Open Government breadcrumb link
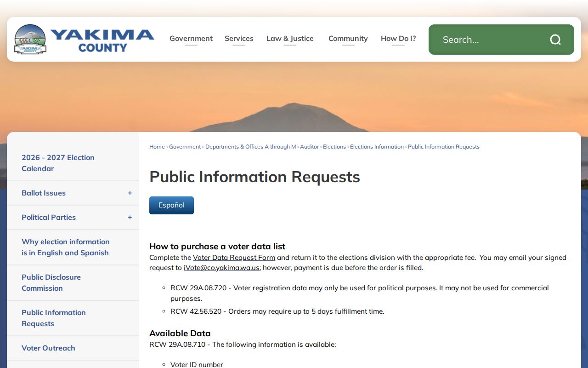The height and width of the screenshot is (368, 588). coord(185,147)
